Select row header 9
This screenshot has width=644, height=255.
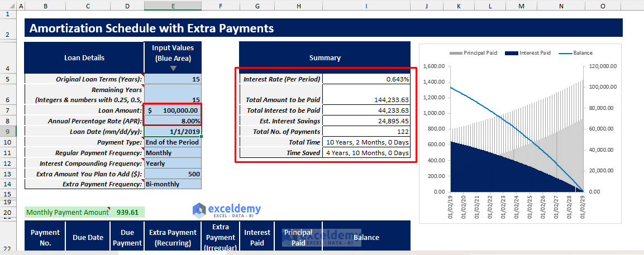(x=8, y=131)
